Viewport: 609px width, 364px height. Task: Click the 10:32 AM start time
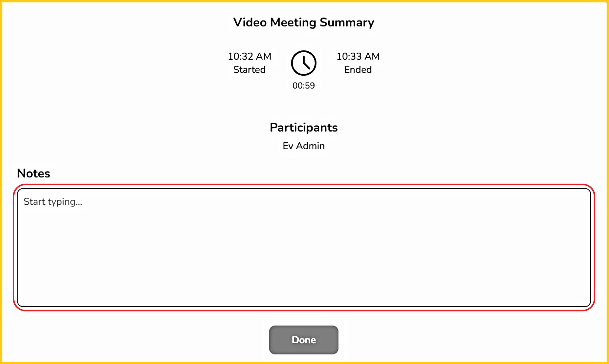tap(249, 56)
